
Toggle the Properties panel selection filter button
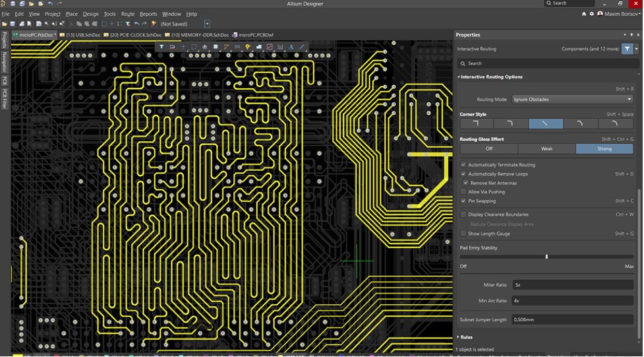coord(627,49)
